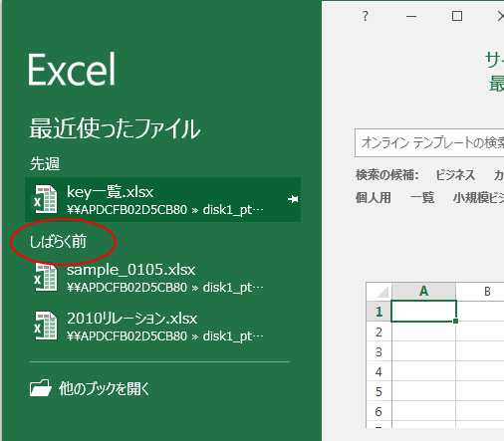Minimize the Excel window
The width and height of the screenshot is (504, 441).
click(411, 16)
